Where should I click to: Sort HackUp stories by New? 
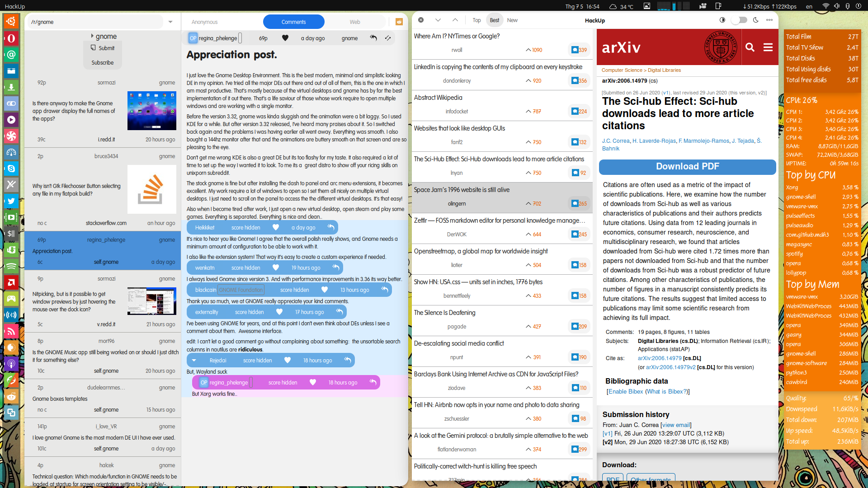[512, 20]
